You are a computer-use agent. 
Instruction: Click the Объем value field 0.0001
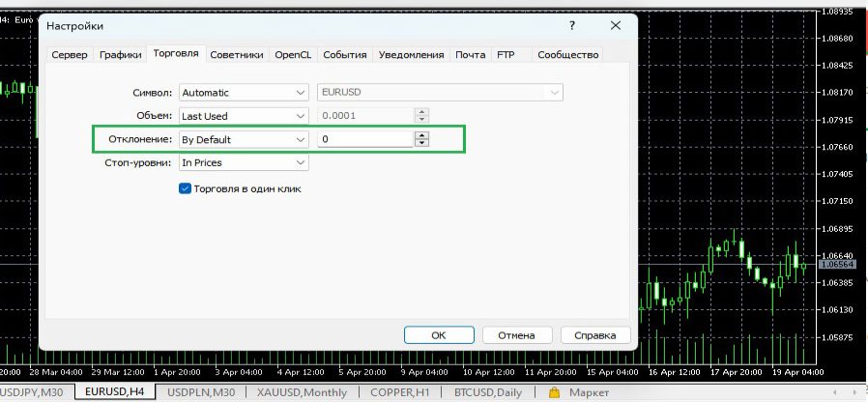point(365,116)
